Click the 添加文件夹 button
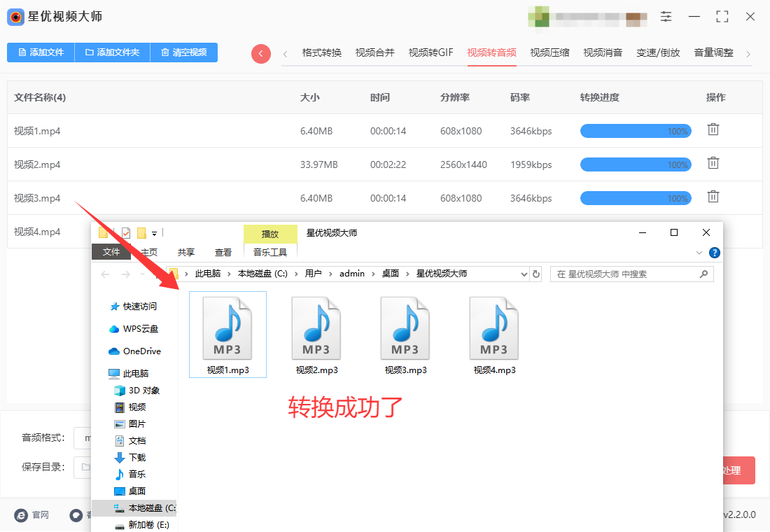This screenshot has height=532, width=770. [x=112, y=52]
